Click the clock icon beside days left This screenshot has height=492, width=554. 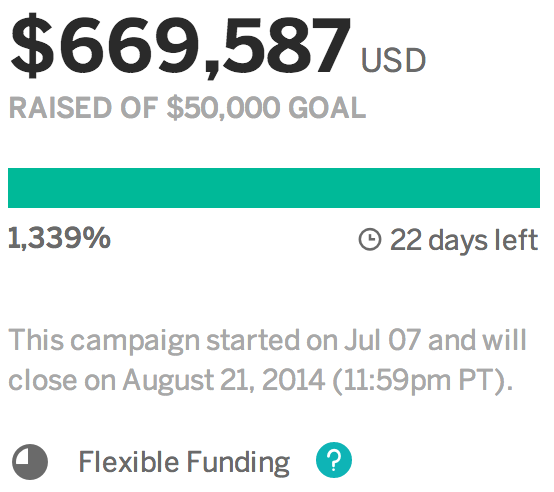point(370,239)
